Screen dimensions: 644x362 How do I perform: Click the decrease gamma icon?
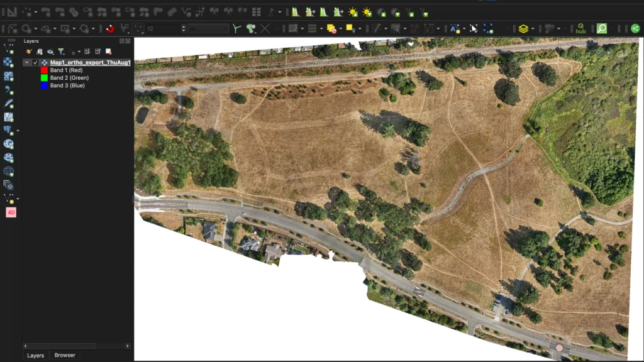(x=423, y=13)
